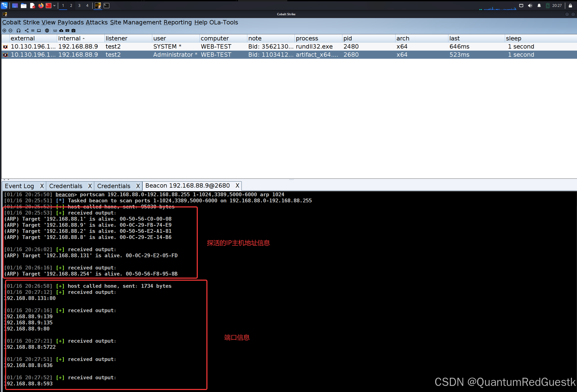Close the Beacon 192.168.88.9@2680 tab
The image size is (577, 392).
tap(237, 186)
